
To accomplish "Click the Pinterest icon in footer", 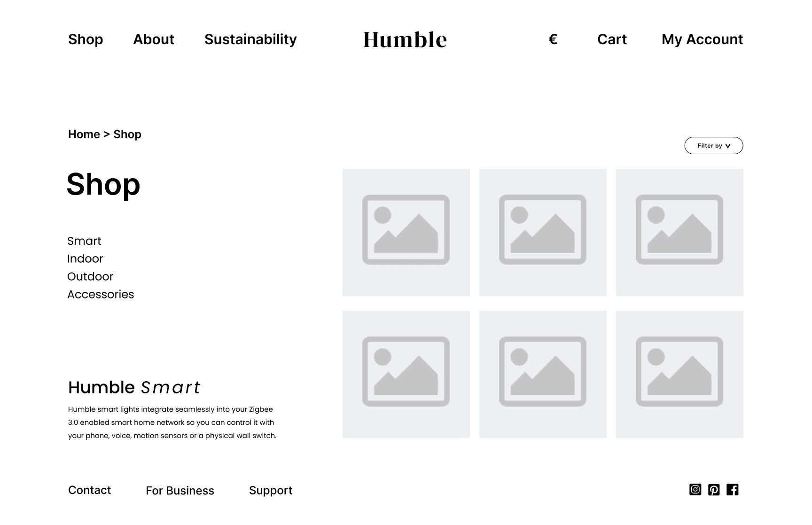I will 714,490.
